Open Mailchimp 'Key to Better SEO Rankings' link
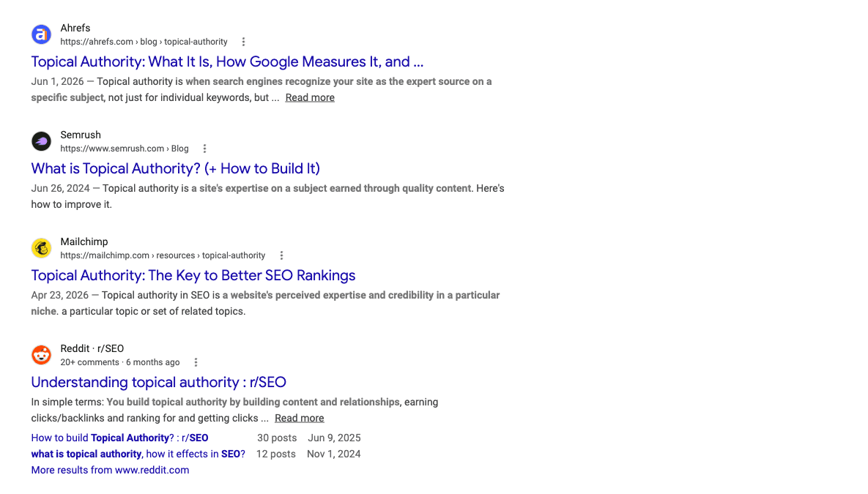The image size is (868, 494). click(193, 275)
